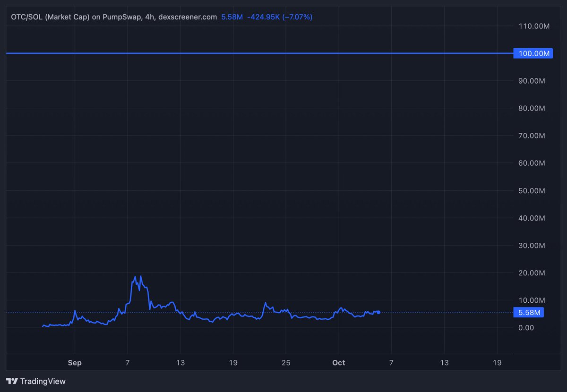Click the Oct label on the time axis
The height and width of the screenshot is (392, 567).
click(x=339, y=363)
